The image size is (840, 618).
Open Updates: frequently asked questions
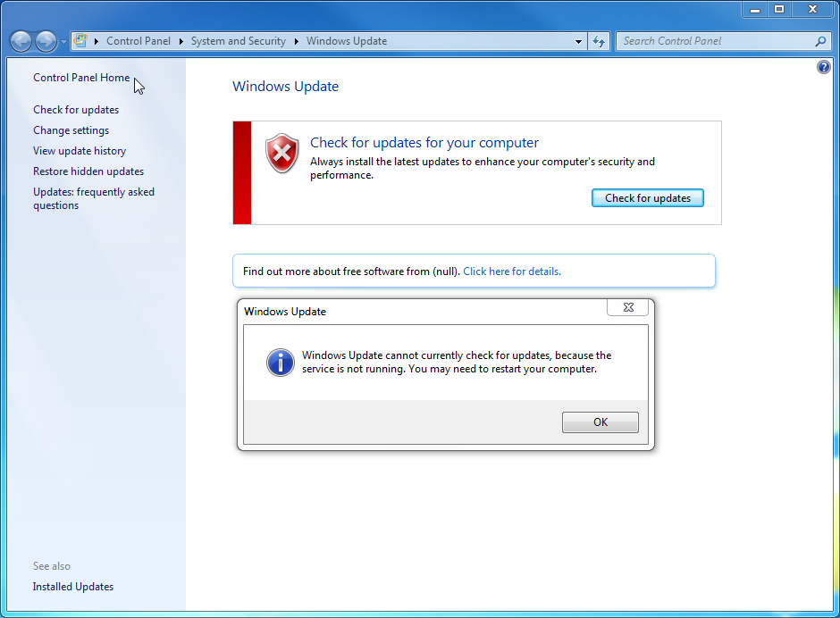pos(94,198)
